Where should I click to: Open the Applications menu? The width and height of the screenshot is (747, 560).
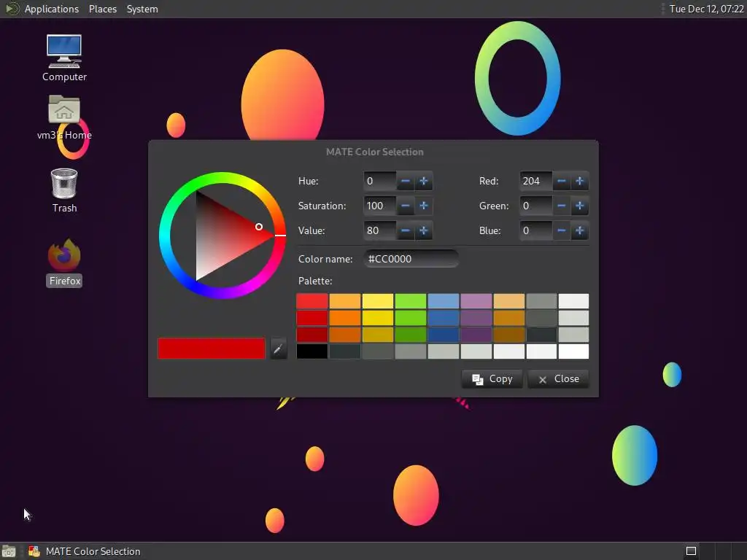coord(52,9)
